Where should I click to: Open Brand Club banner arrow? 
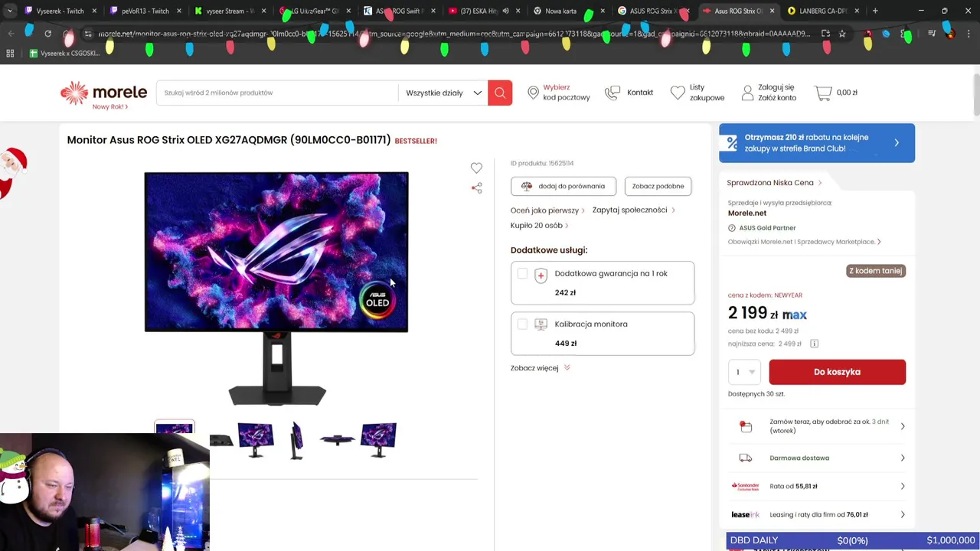click(897, 143)
